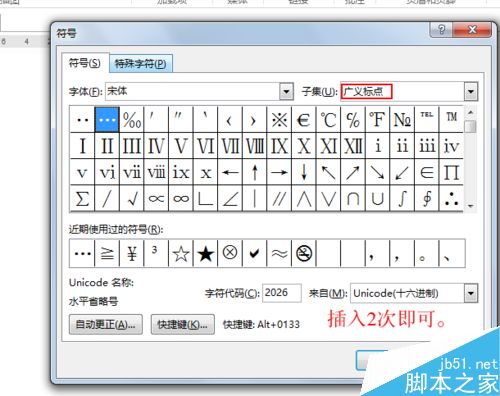Select the trademark TM symbol

point(451,119)
